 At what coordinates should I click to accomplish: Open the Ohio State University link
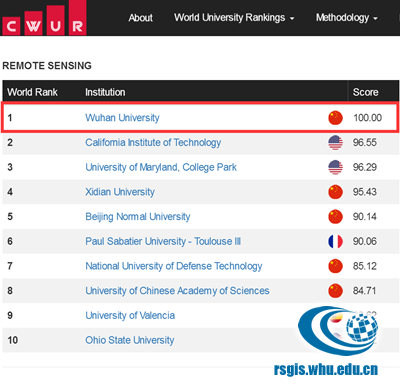[x=130, y=340]
